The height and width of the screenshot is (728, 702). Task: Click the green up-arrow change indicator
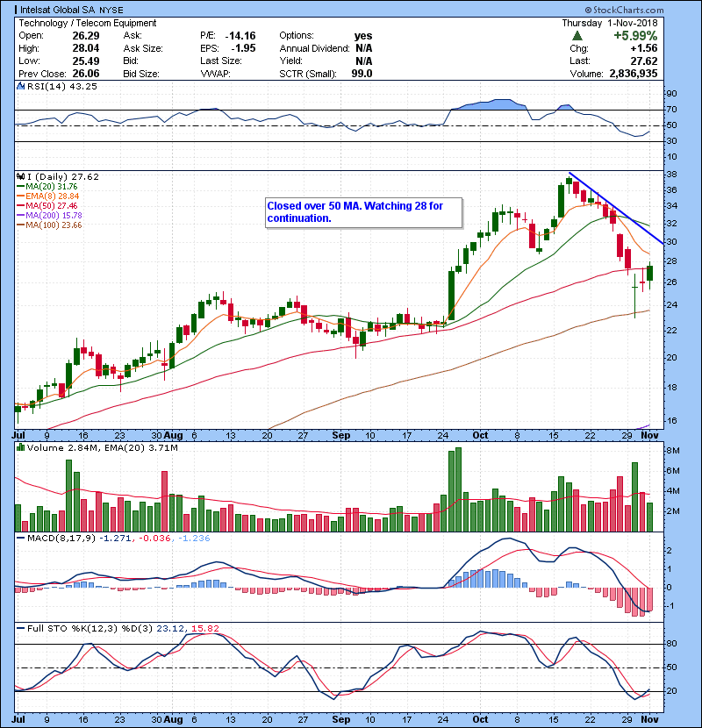click(x=577, y=36)
